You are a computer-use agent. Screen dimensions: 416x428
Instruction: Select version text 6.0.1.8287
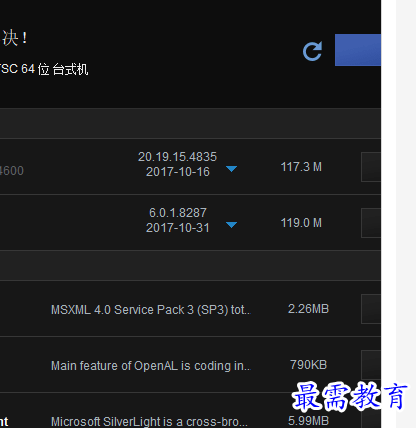178,213
